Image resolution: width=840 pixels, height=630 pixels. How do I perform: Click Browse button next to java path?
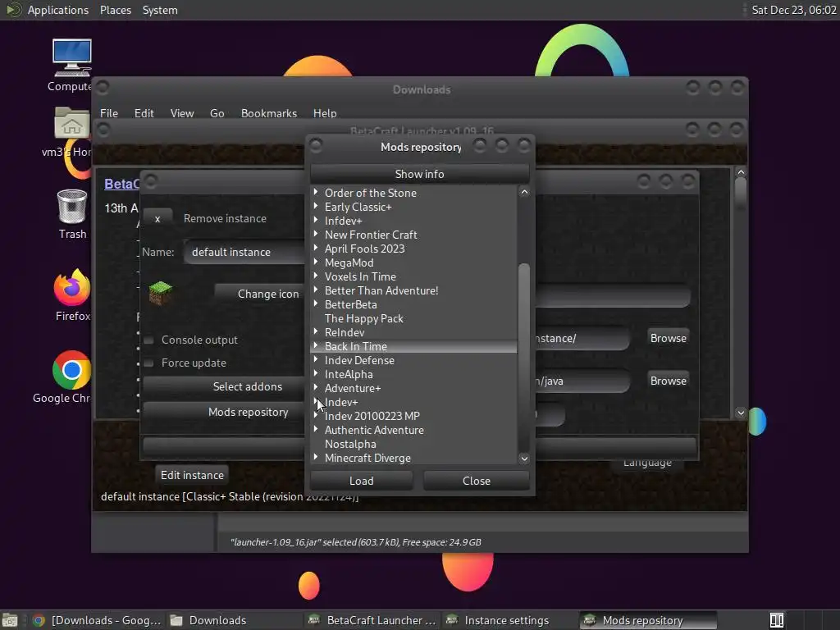[668, 381]
